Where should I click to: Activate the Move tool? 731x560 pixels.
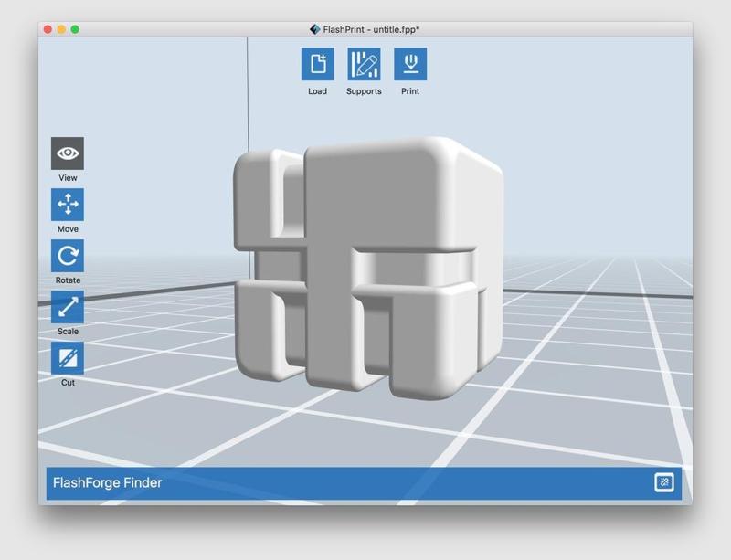pyautogui.click(x=68, y=205)
